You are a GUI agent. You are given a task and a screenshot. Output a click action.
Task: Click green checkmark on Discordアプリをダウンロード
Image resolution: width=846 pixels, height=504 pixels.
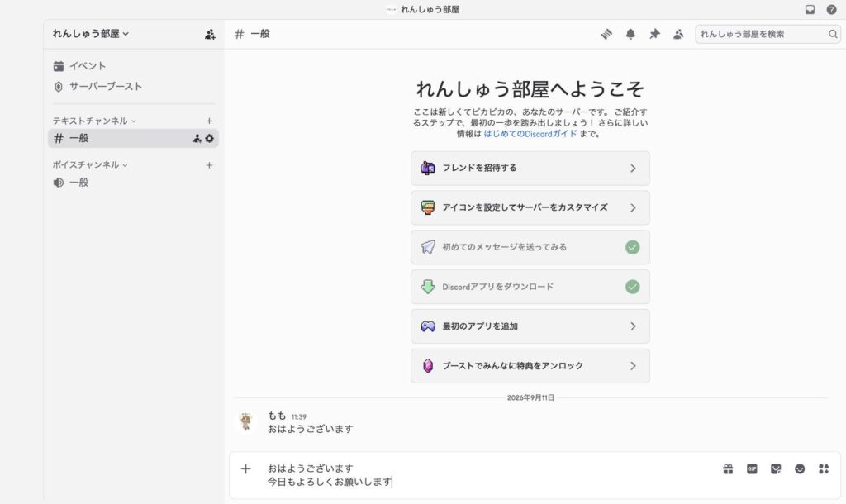(632, 287)
